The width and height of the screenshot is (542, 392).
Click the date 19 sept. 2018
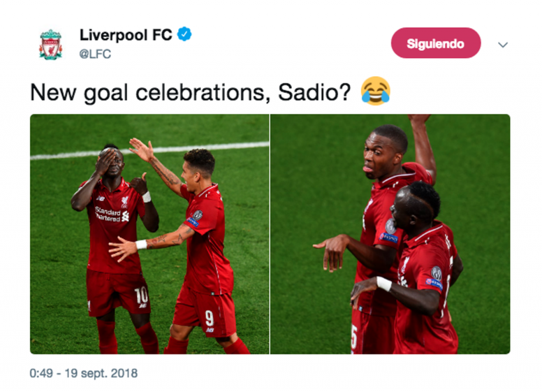(101, 373)
